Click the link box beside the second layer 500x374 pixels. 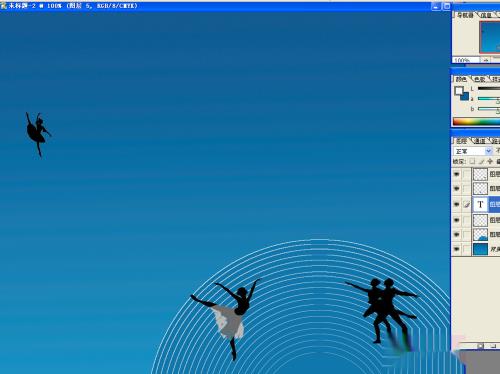[x=467, y=189]
